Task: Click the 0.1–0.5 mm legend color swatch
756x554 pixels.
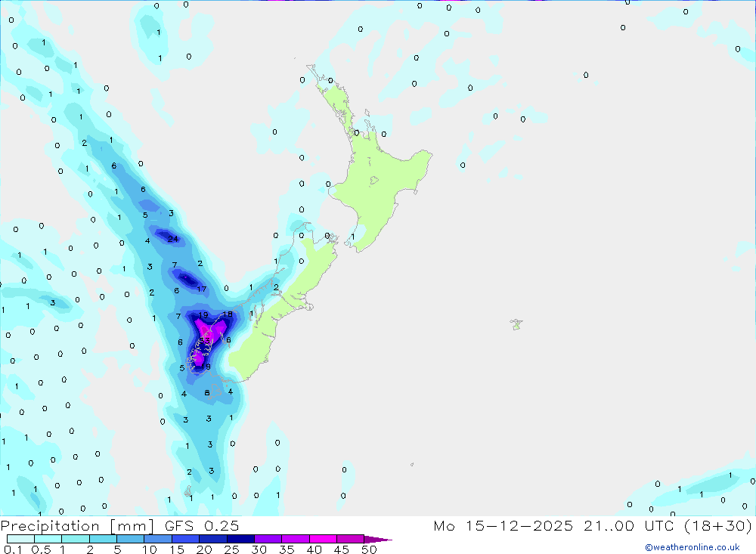Action: click(x=20, y=539)
